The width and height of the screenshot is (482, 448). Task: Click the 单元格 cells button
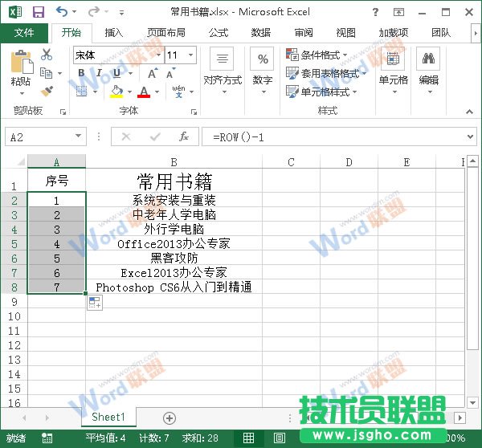coord(394,67)
